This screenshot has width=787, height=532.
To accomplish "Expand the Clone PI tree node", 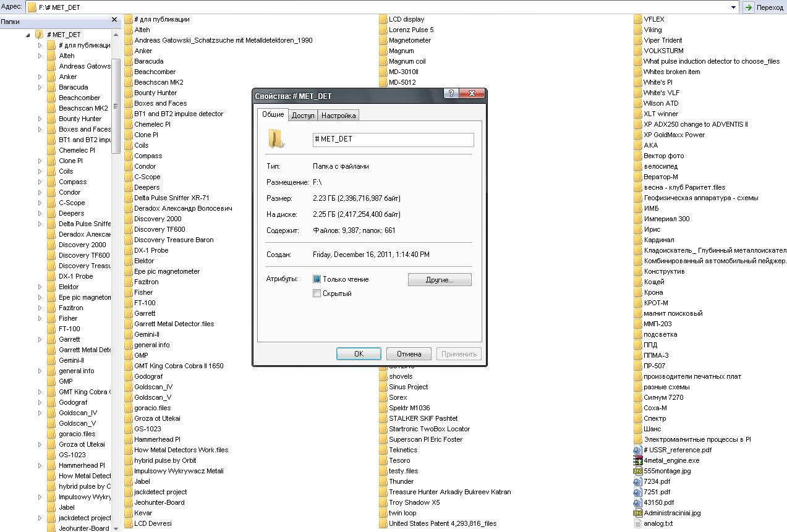I will pyautogui.click(x=40, y=161).
